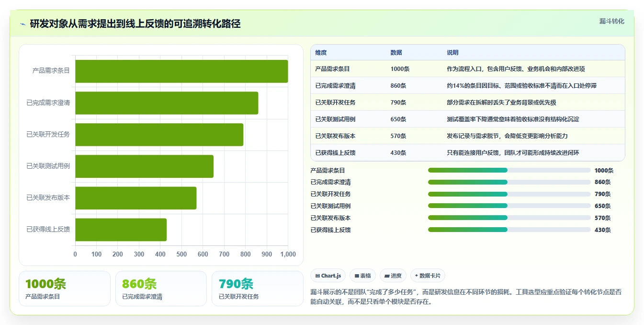Click 产品需求条目 in the table's first row

point(332,69)
